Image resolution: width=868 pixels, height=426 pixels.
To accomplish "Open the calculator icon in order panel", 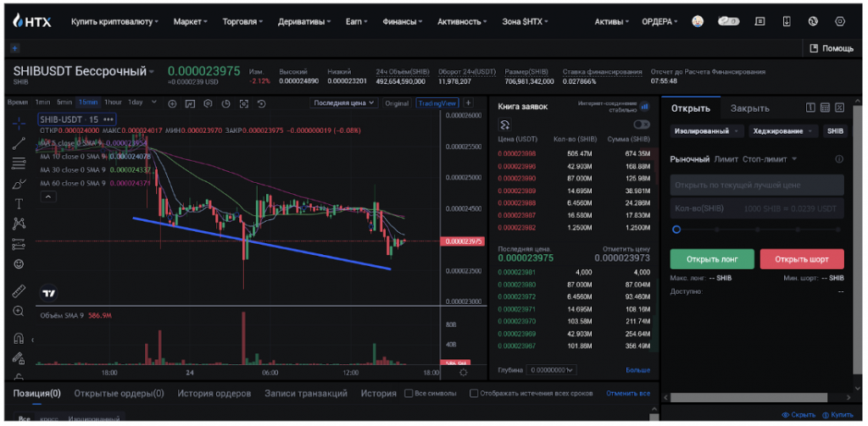I will (x=825, y=108).
